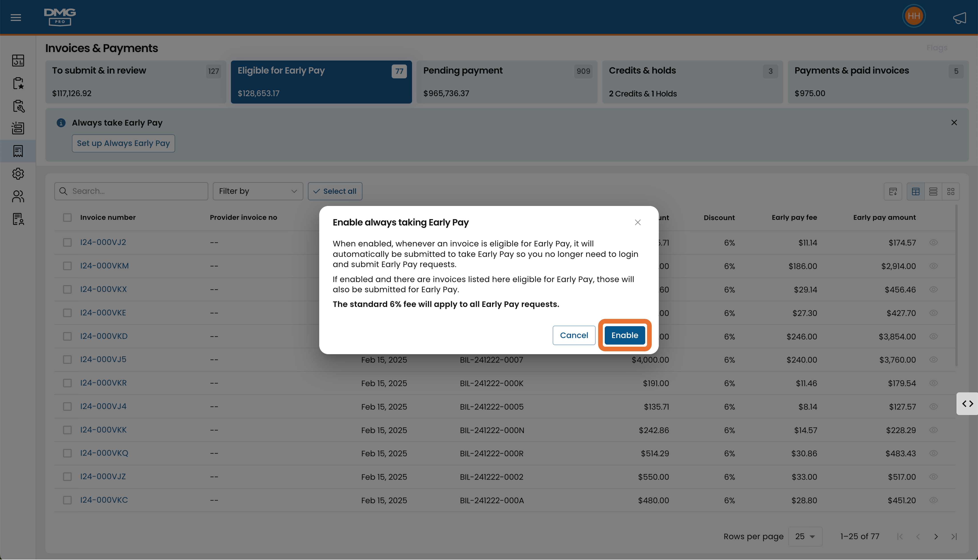Check the checkbox for invoice I24-000VJ2

click(67, 242)
